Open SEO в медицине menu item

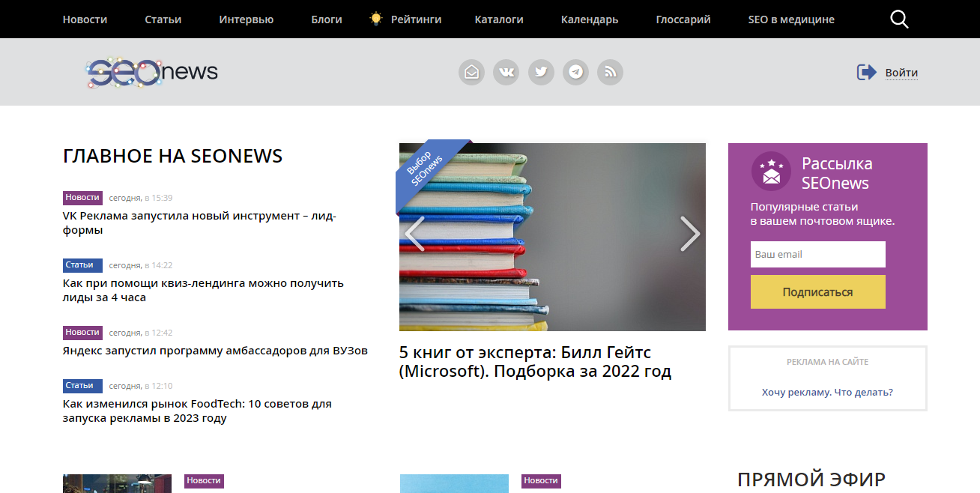(791, 19)
